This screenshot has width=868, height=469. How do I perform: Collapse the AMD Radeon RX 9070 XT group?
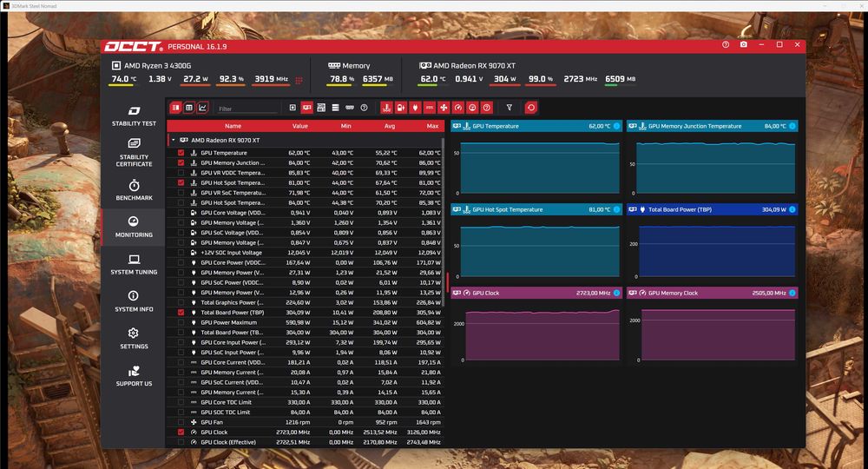click(174, 140)
